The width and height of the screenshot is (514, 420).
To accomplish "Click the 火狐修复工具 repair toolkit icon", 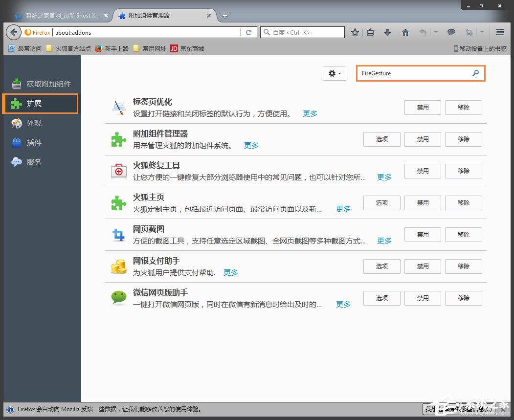I will [119, 171].
